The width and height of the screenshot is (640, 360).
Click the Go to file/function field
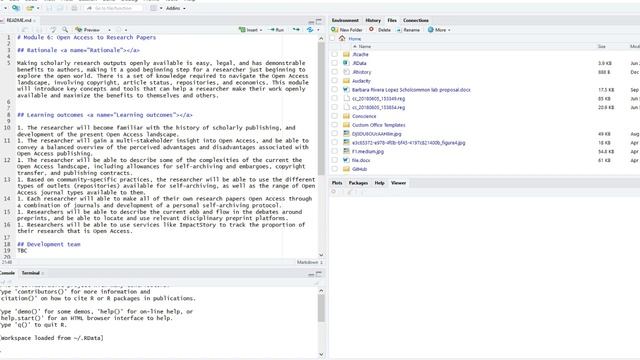(113, 8)
